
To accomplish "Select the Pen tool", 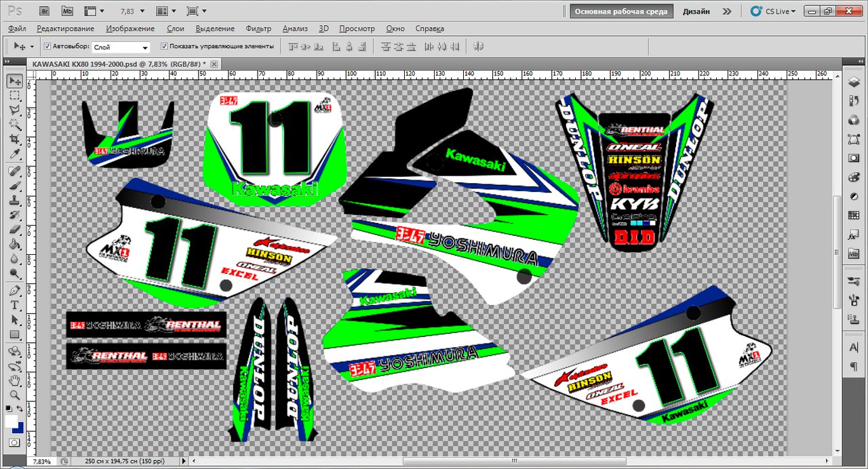I will tap(14, 291).
